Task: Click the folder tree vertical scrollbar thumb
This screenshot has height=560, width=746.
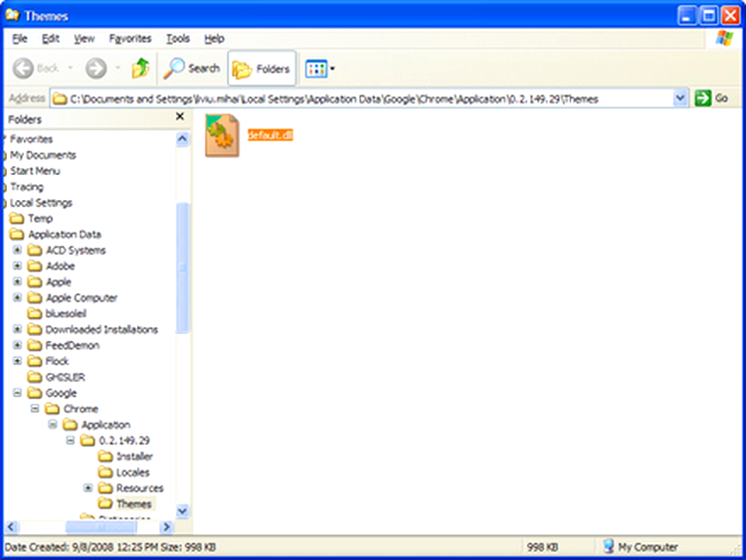Action: 182,268
